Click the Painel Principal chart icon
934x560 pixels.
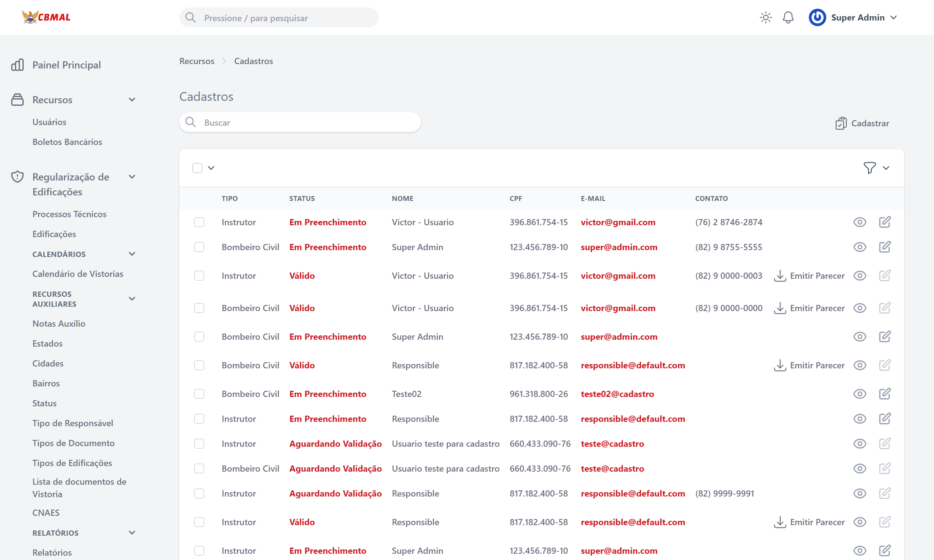[17, 65]
